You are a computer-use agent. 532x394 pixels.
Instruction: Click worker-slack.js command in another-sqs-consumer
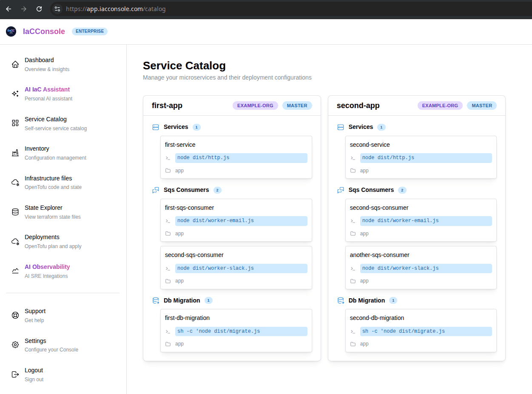426,268
